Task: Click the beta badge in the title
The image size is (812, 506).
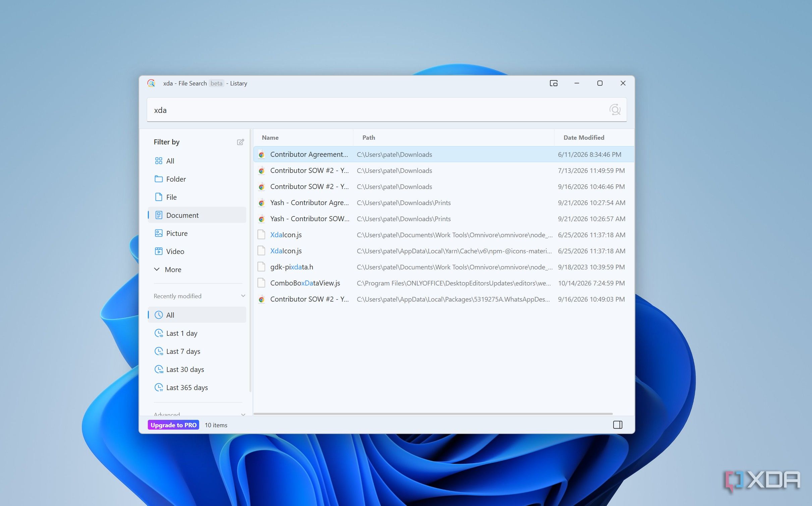Action: click(x=216, y=83)
